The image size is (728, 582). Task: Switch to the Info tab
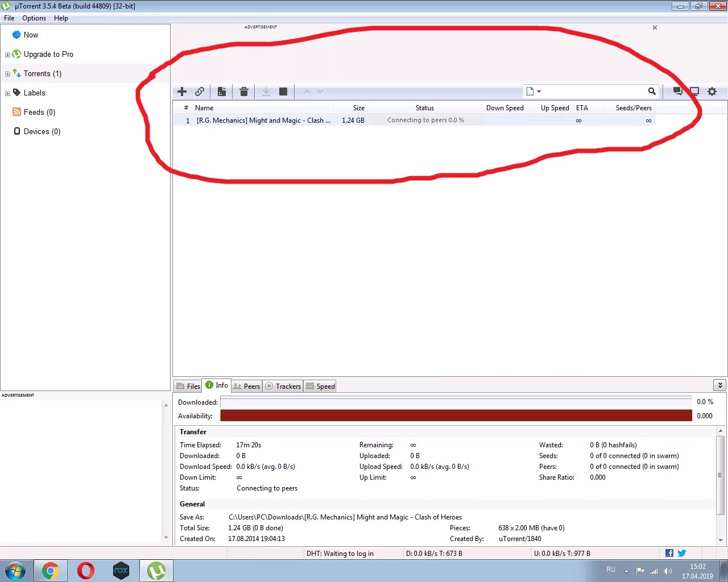(217, 385)
